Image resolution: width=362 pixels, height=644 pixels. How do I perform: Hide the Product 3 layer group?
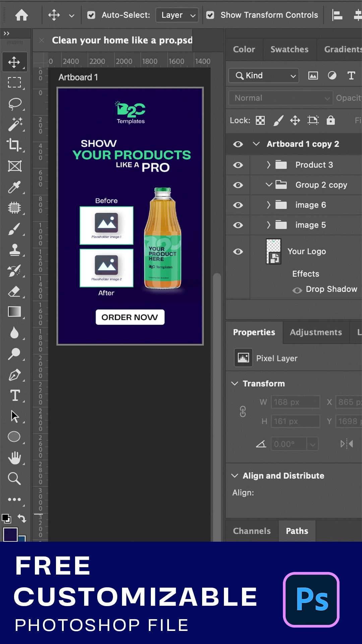click(x=238, y=165)
